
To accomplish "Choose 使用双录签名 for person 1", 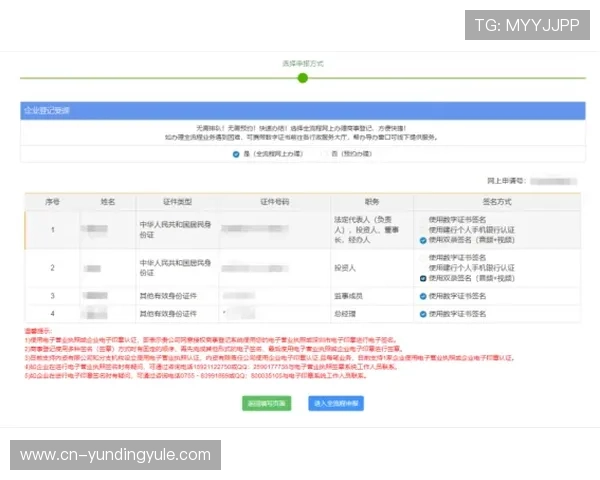I will [423, 240].
